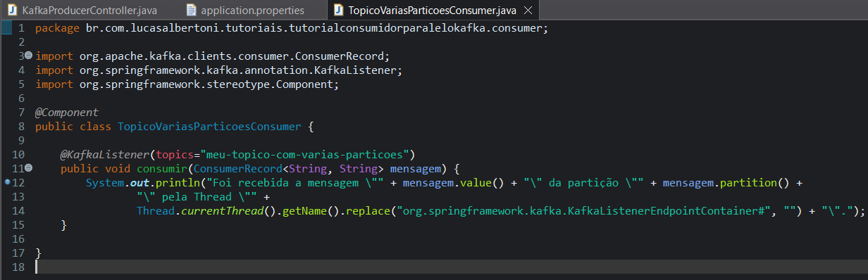Switch to application.properties tab
This screenshot has width=868, height=280.
pos(252,11)
